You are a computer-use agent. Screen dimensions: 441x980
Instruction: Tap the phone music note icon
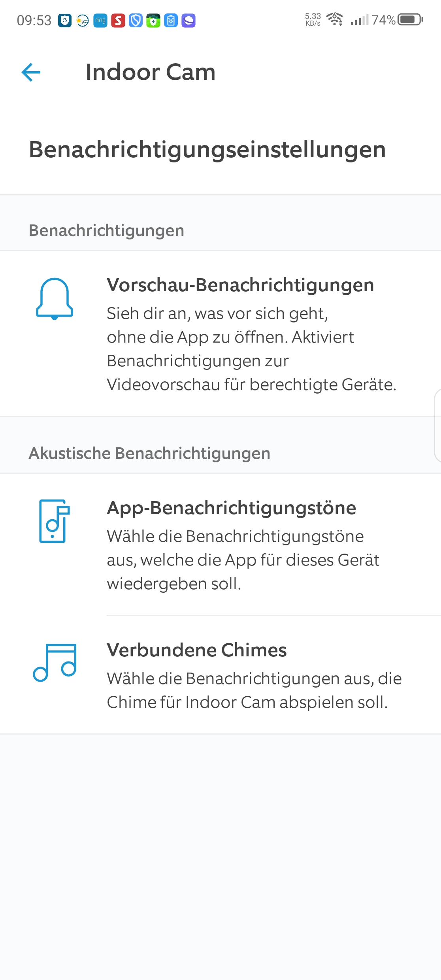[54, 521]
